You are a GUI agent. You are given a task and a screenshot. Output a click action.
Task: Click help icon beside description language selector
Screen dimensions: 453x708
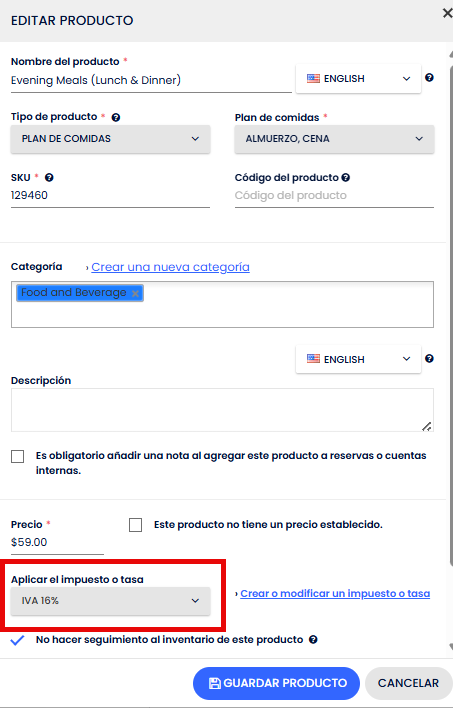click(429, 359)
